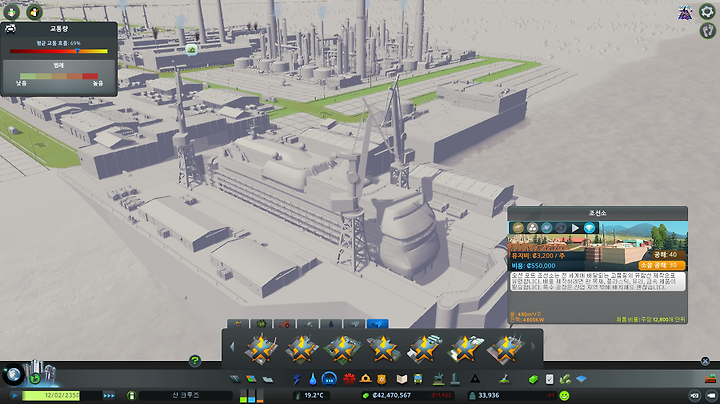The image size is (720, 404).
Task: Click the city name field 신 코루즈
Action: pyautogui.click(x=186, y=395)
